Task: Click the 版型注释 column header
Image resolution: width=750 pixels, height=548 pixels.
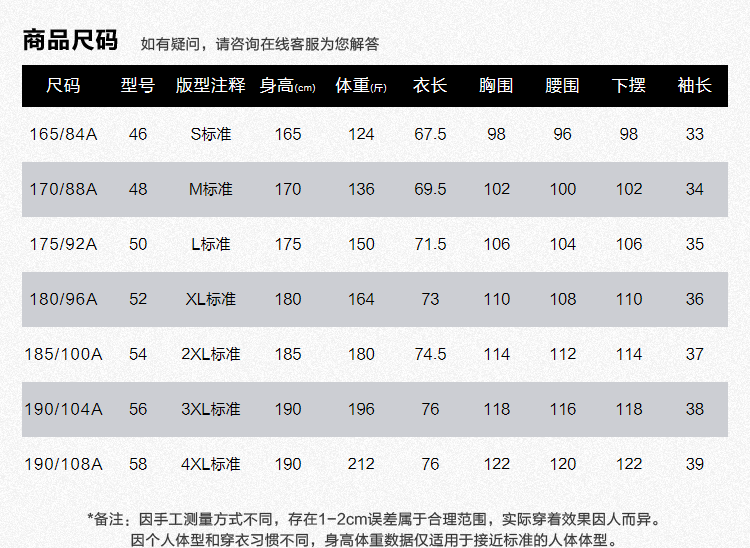Action: click(x=210, y=86)
